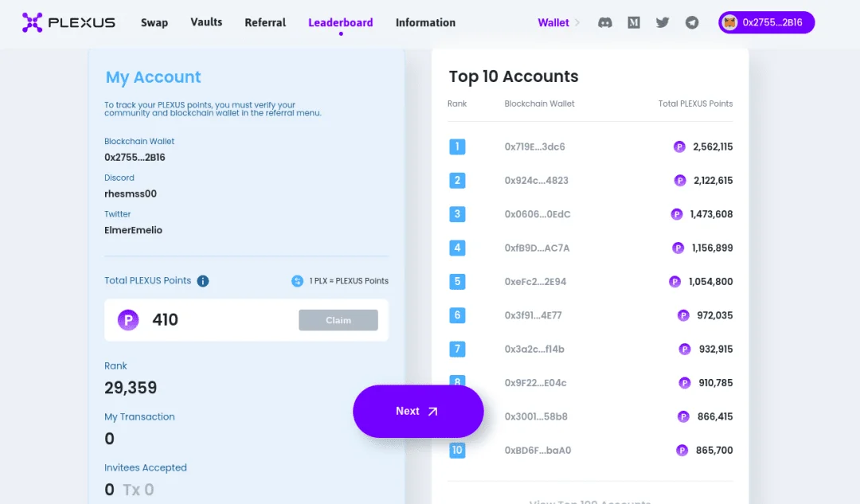Click wallet address 0x3a2c...f14b
The width and height of the screenshot is (860, 504).
534,349
